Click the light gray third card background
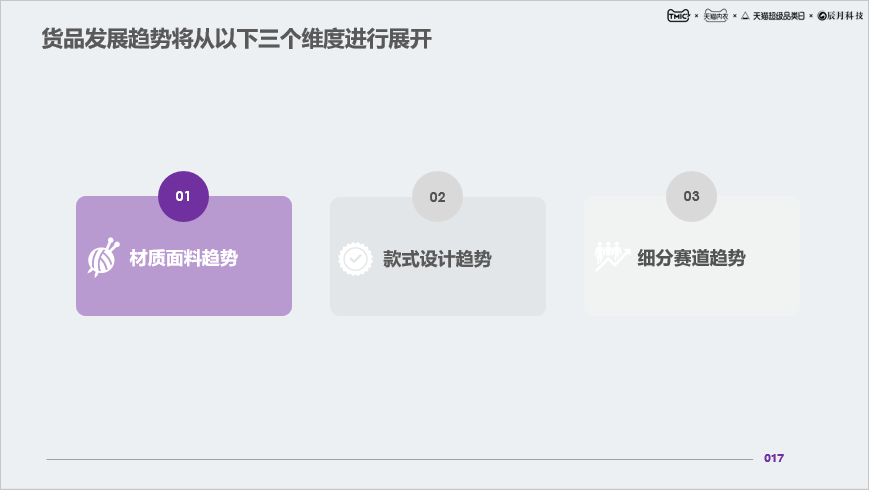 [x=691, y=294]
